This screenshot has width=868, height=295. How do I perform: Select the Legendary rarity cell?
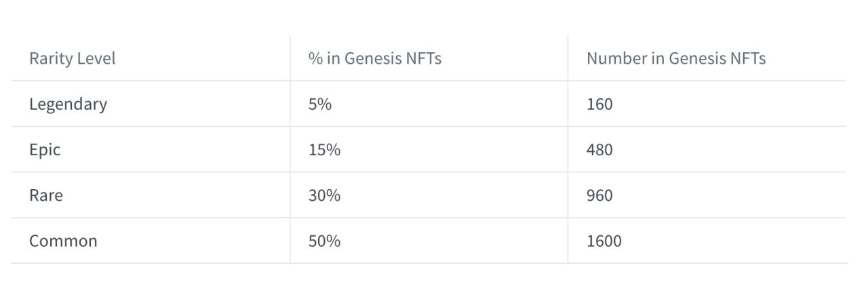click(x=68, y=104)
